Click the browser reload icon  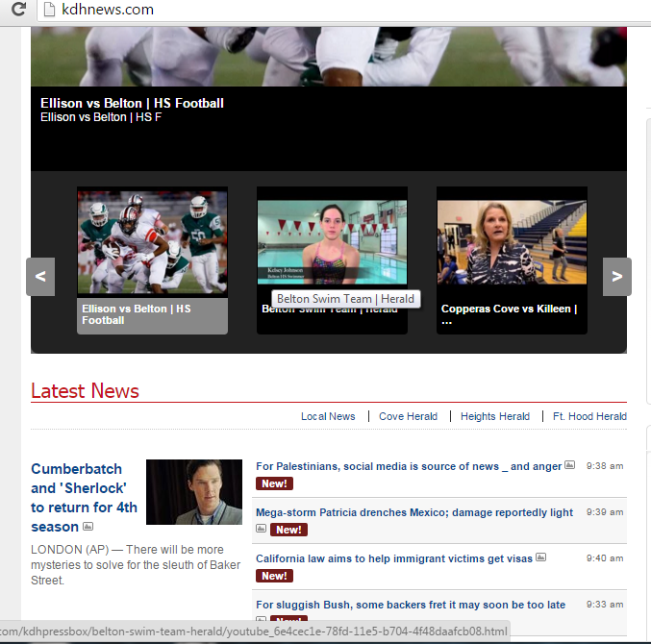[17, 10]
